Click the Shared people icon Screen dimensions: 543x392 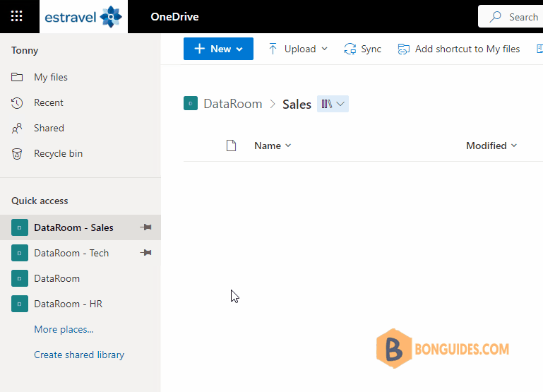17,128
